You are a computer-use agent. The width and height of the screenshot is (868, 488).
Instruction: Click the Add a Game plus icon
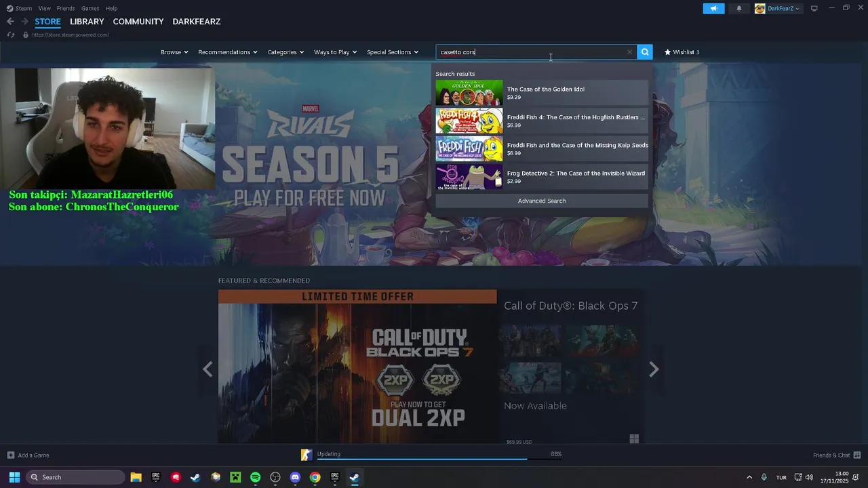(10, 455)
